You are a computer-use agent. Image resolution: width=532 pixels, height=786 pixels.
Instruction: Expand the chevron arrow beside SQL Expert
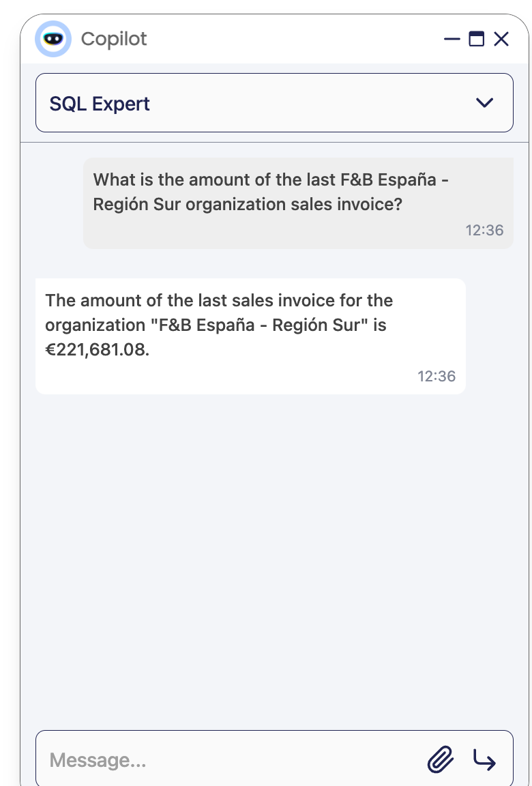484,103
